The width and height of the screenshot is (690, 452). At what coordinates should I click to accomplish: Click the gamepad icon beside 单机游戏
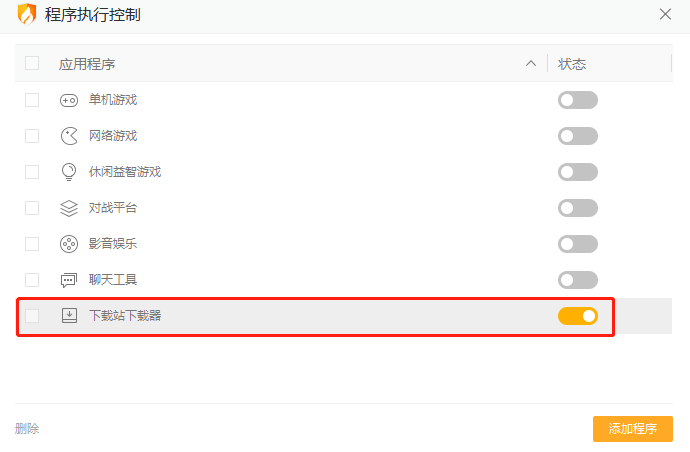click(69, 100)
